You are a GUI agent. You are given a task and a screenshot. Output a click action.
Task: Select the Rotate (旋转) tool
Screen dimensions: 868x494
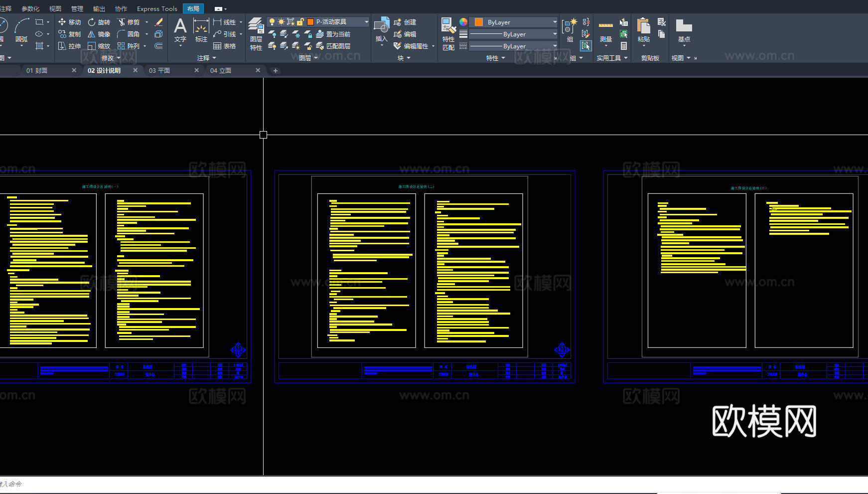(99, 22)
